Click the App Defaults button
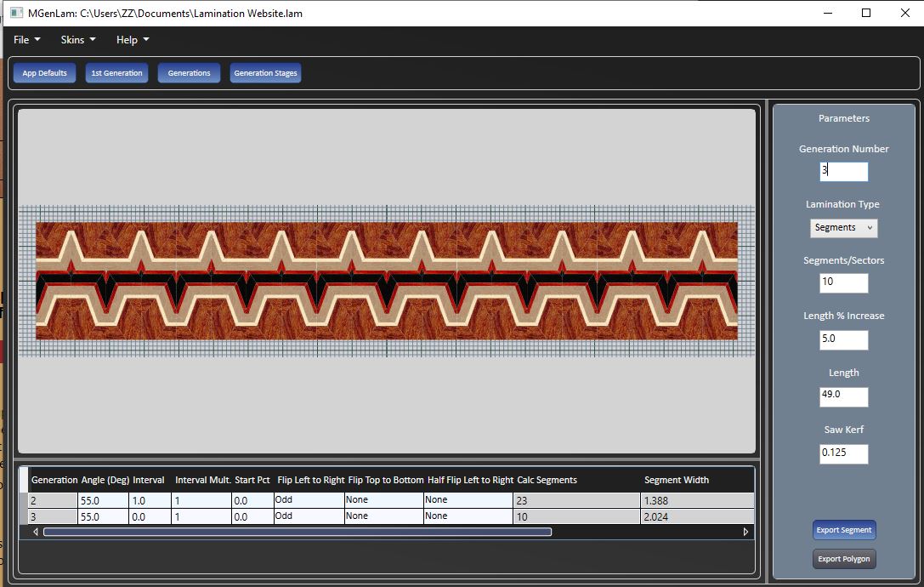This screenshot has height=587, width=924. 44,73
